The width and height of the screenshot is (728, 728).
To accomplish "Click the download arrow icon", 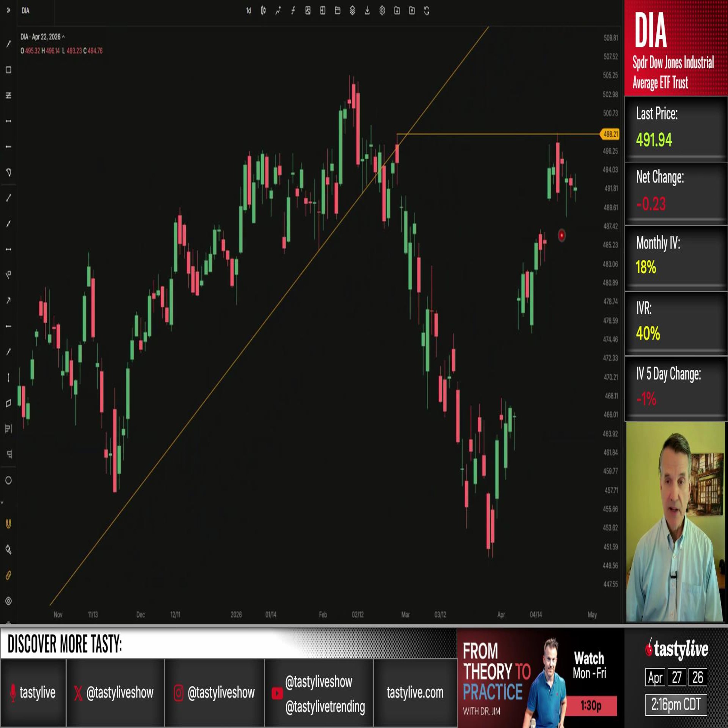I will pos(367,11).
